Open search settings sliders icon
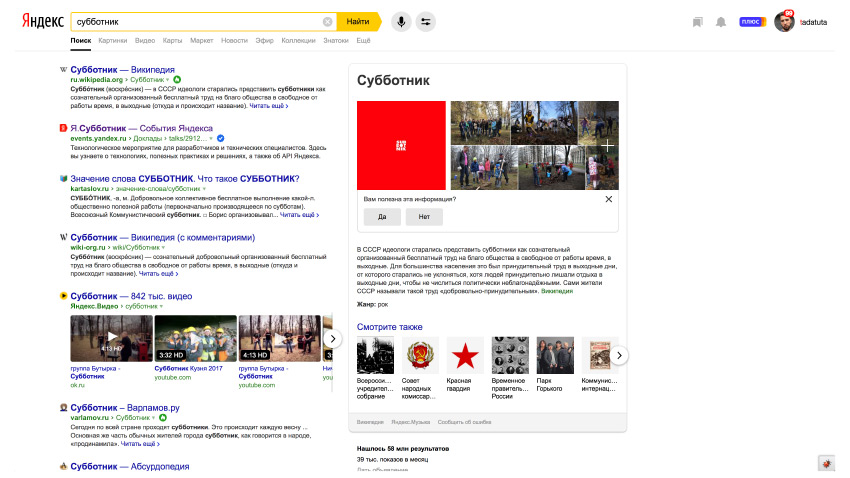The image size is (850, 478). pos(426,22)
